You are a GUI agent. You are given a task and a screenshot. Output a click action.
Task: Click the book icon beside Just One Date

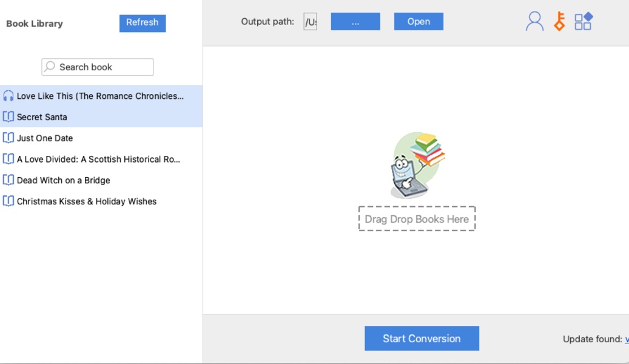pyautogui.click(x=8, y=138)
